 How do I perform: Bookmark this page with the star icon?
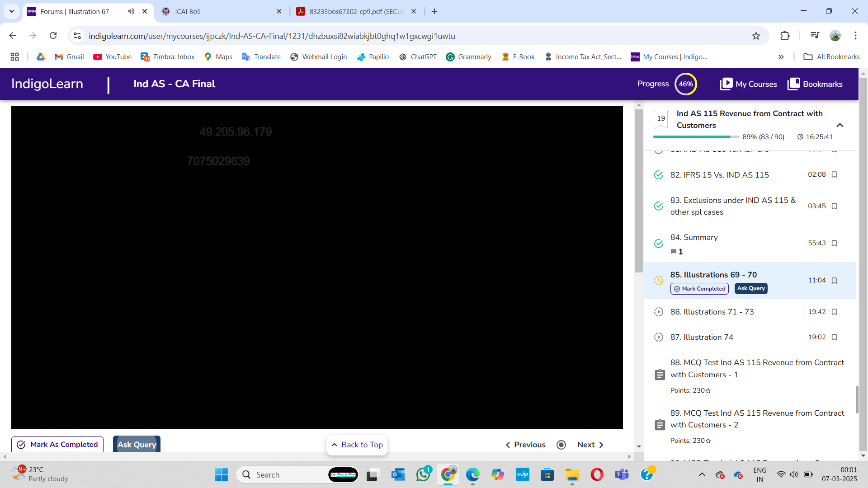pos(756,36)
